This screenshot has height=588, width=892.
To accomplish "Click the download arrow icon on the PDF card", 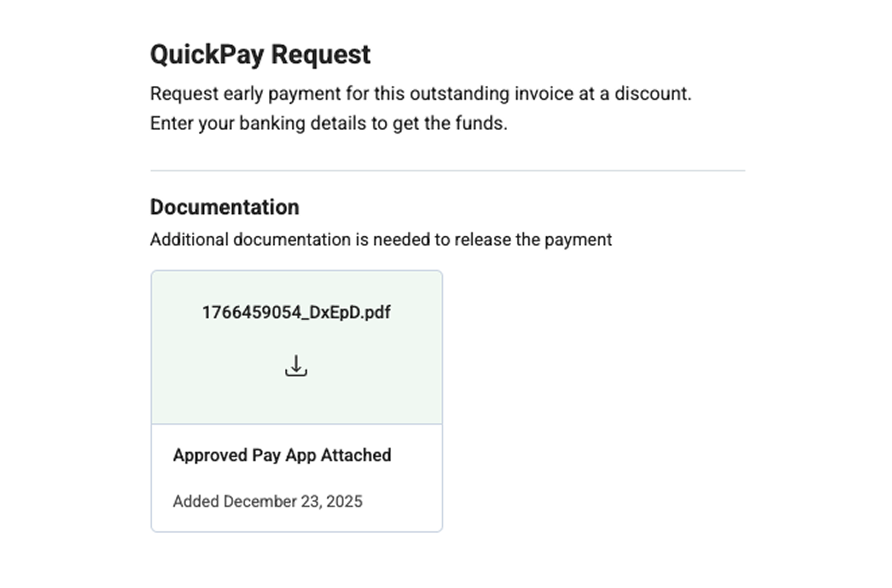I will click(x=296, y=366).
